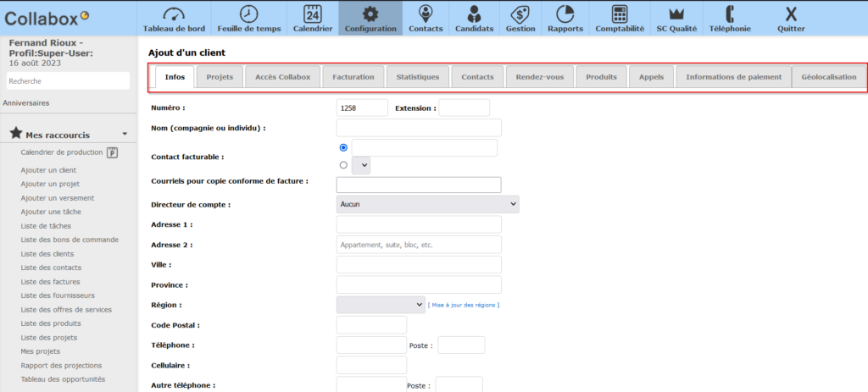
Task: Switch to the Facturation tab
Action: coord(353,77)
